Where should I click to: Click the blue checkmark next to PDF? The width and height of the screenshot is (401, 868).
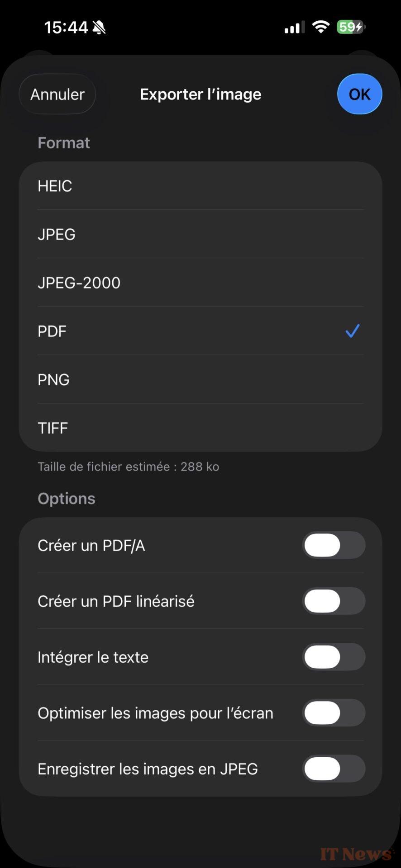352,331
